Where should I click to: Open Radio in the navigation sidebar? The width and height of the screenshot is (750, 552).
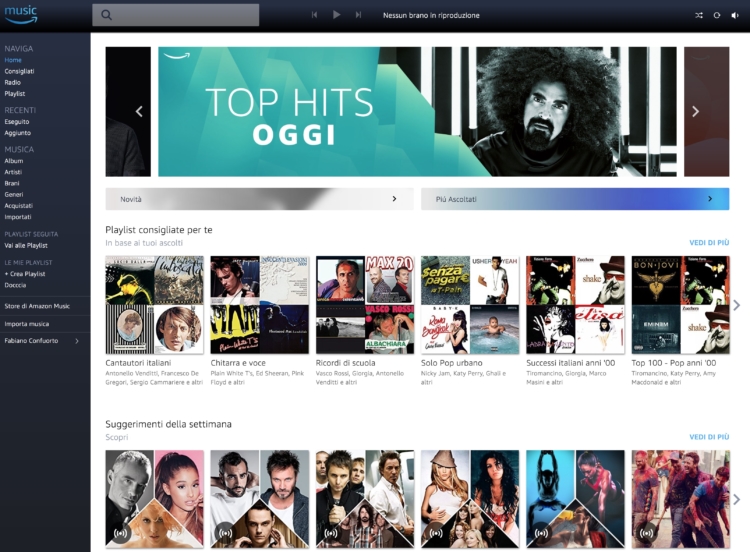point(13,82)
